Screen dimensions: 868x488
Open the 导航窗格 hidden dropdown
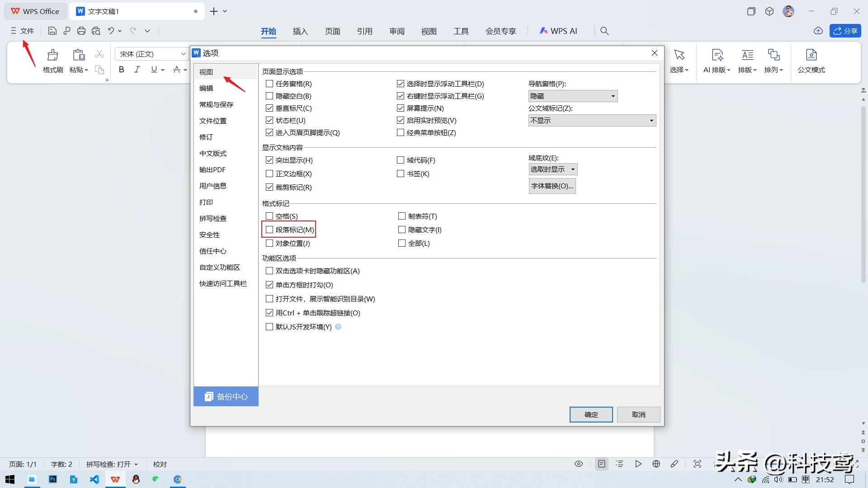(x=613, y=96)
